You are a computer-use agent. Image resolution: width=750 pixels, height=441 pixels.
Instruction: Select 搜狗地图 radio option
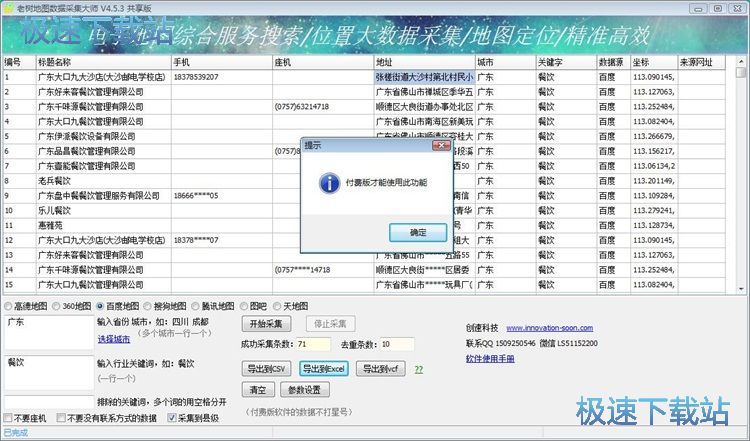click(x=165, y=306)
